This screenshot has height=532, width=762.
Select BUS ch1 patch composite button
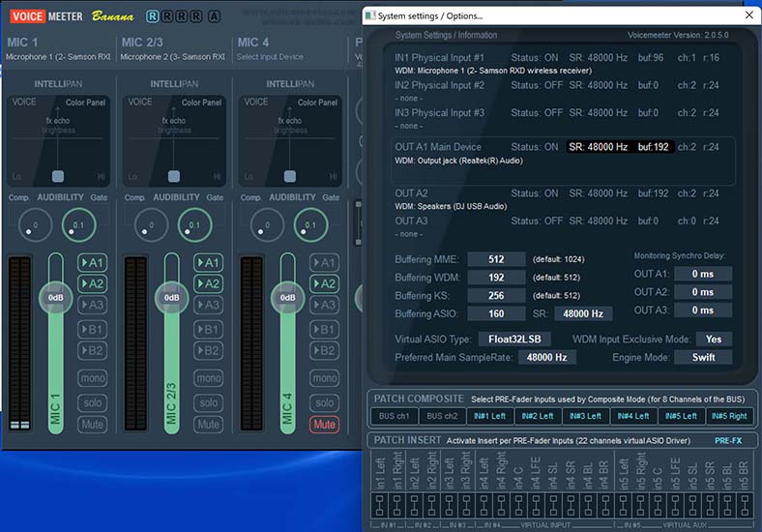pyautogui.click(x=395, y=416)
